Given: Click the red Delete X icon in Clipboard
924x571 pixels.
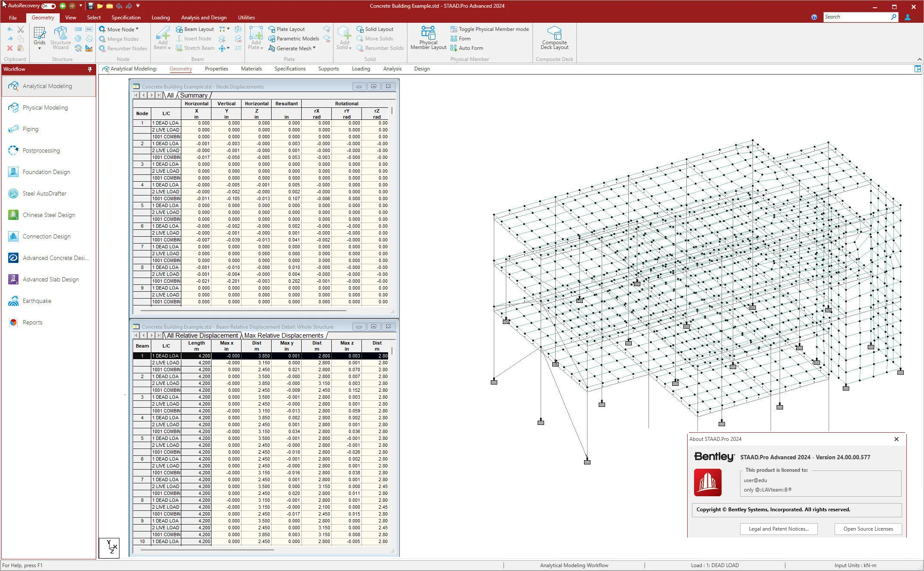Looking at the screenshot, I should [9, 48].
